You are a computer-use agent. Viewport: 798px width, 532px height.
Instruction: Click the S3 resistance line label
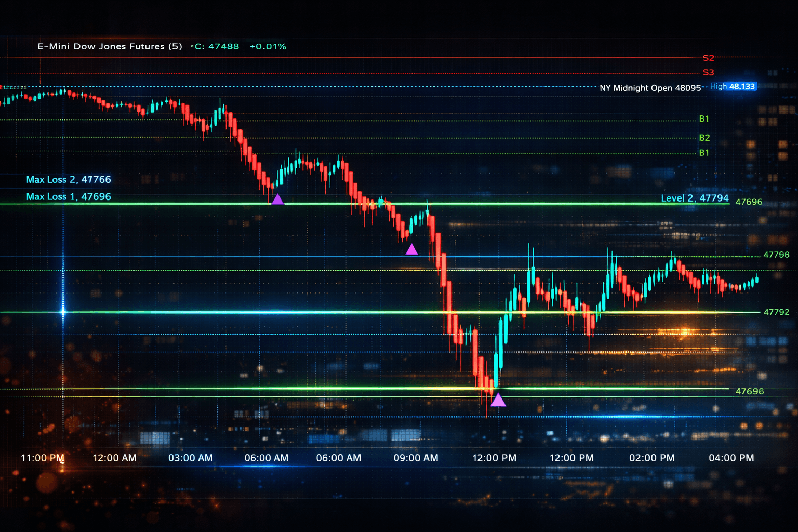pyautogui.click(x=708, y=73)
